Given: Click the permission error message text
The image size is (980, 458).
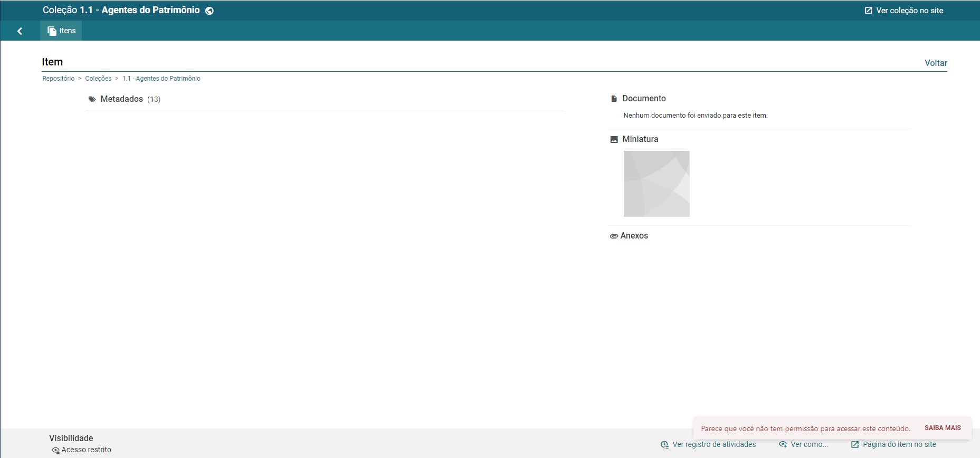Looking at the screenshot, I should click(805, 428).
